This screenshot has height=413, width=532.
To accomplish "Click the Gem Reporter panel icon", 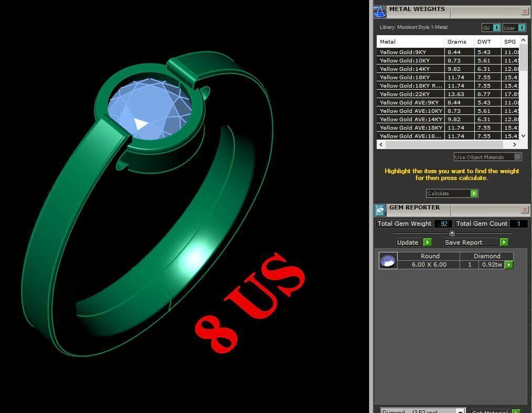I will 380,210.
